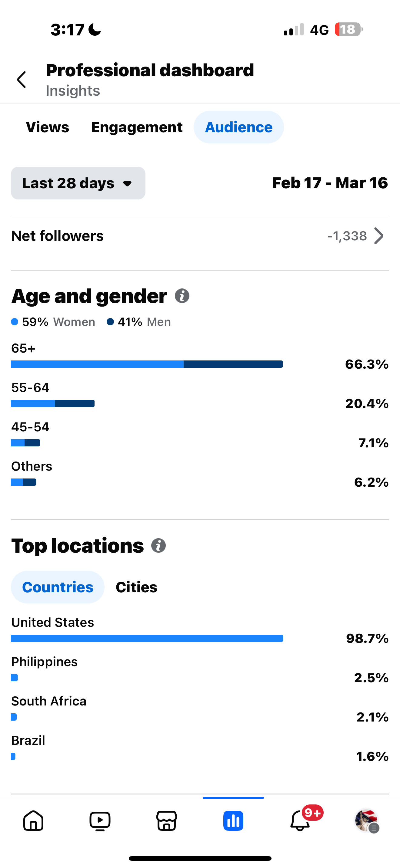The width and height of the screenshot is (400, 868).
Task: Expand Net followers details chevron
Action: tap(379, 236)
